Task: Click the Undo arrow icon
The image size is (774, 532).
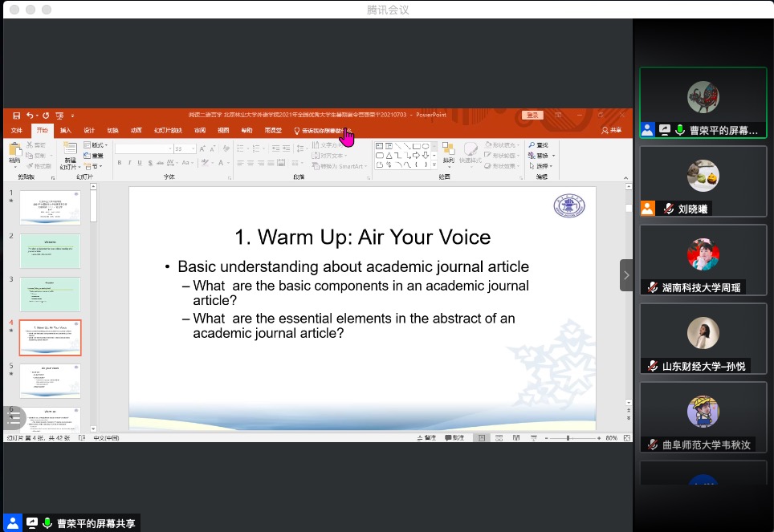Action: tap(30, 116)
